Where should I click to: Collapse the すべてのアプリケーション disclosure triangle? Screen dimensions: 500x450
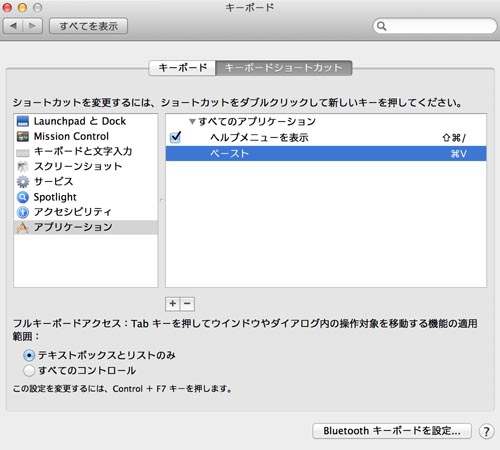coord(192,122)
